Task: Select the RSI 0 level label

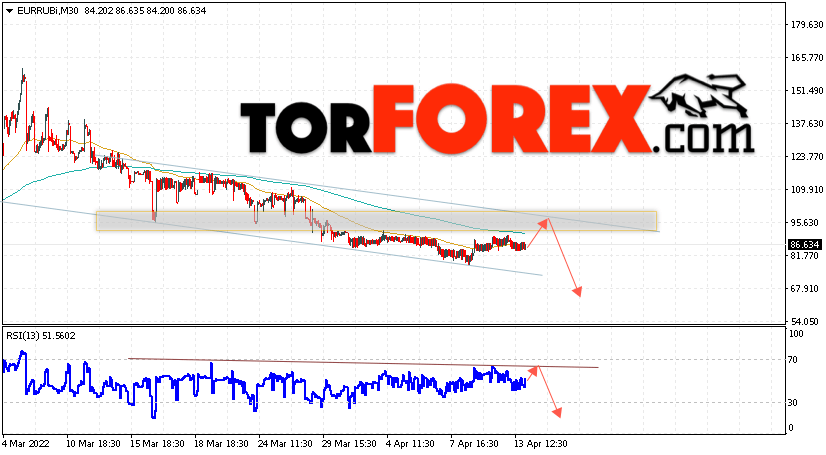Action: click(x=791, y=428)
